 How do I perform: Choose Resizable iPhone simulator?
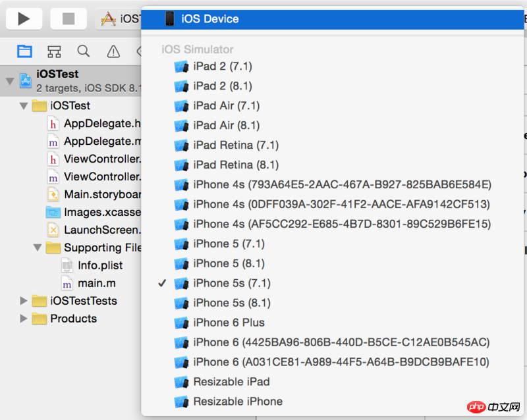[x=333, y=402]
